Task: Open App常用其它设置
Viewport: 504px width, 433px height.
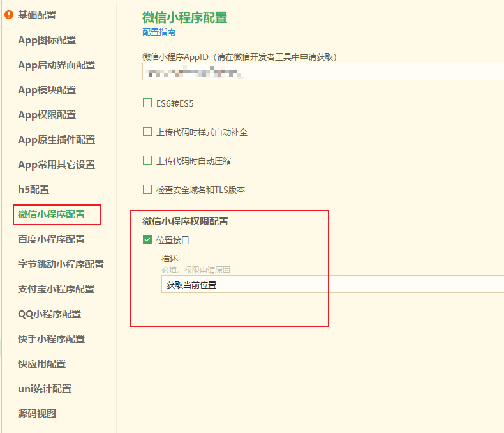Action: coord(57,165)
